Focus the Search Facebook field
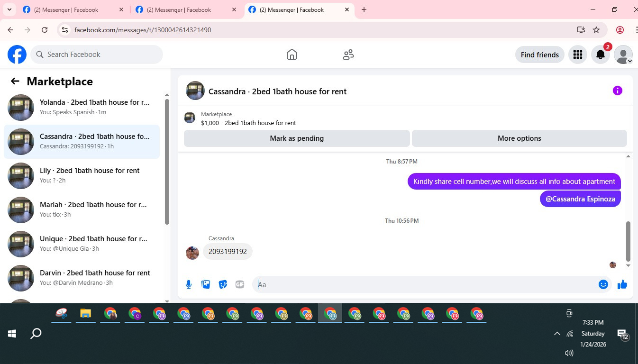 (97, 55)
